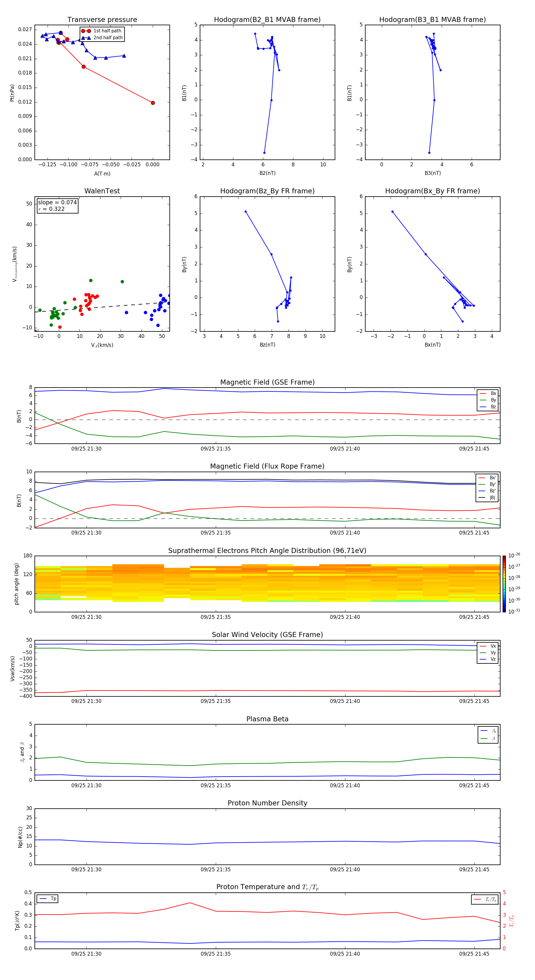The image size is (535, 980).
Task: Click the "A(T·m)" x-axis label
Action: [x=102, y=173]
